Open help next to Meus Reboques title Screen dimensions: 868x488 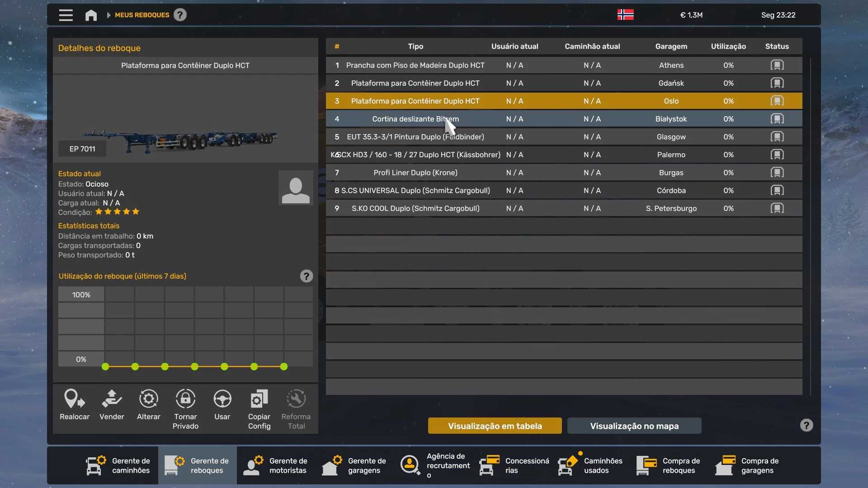pos(180,15)
